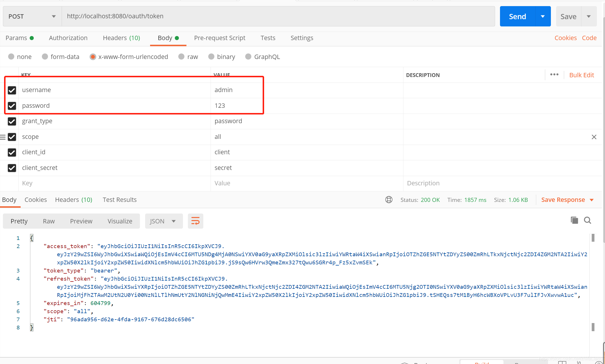The image size is (605, 364).
Task: Click the network globe icon near Status
Action: (389, 200)
